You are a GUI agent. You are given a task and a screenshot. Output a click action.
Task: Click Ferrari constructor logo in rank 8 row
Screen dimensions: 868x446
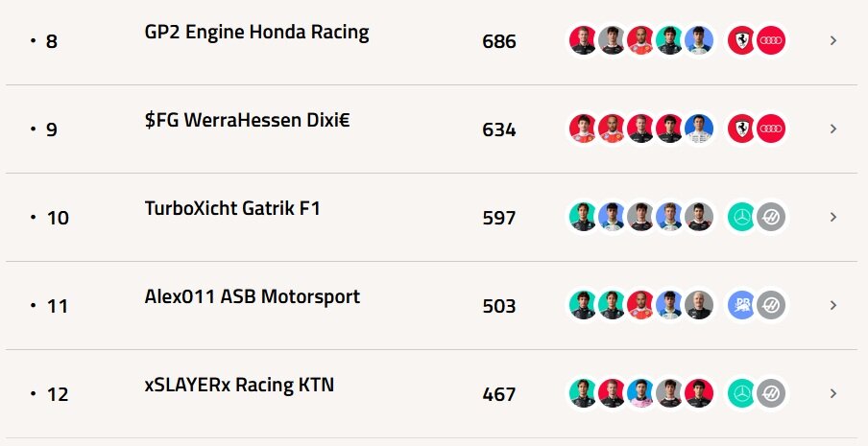743,40
